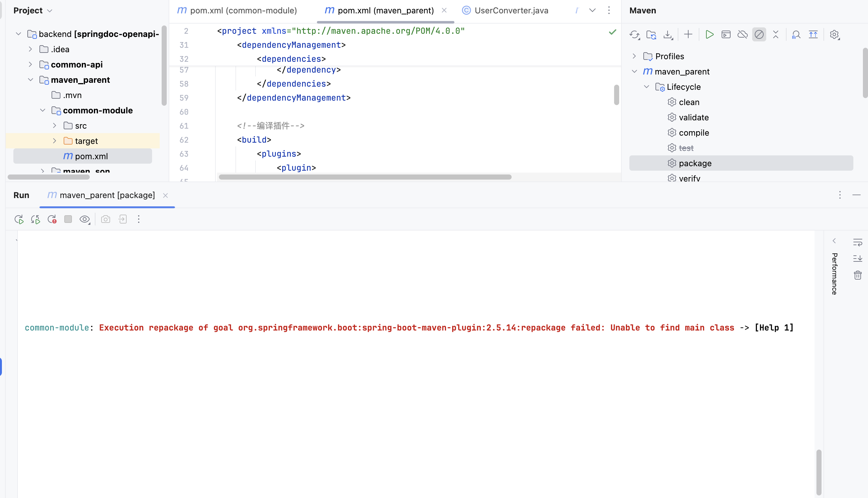Click the [Help 1] link in the console
868x498 pixels.
(x=774, y=328)
